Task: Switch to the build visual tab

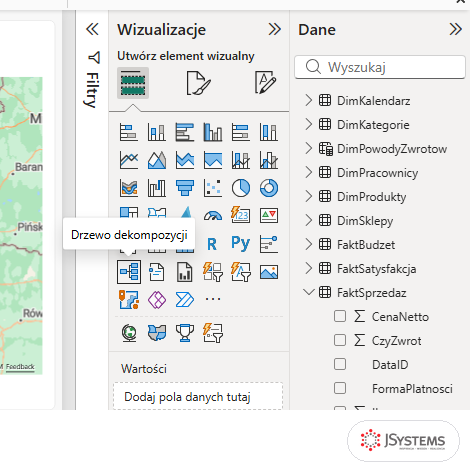Action: (x=133, y=83)
